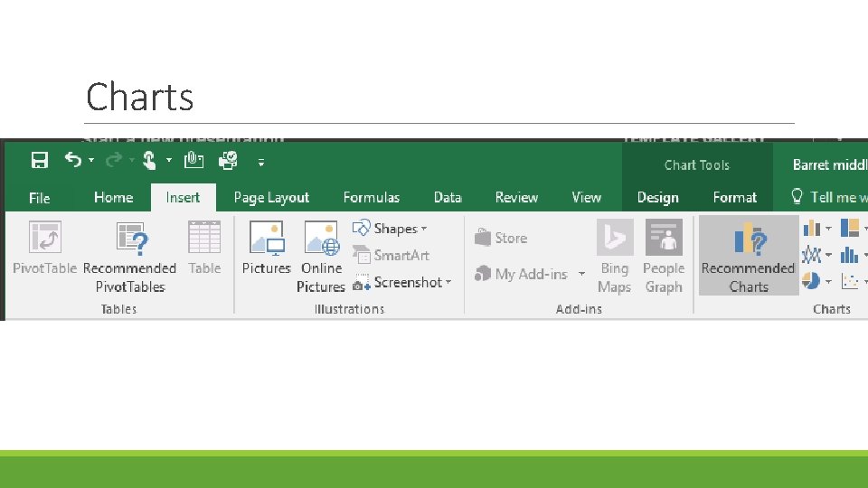Click the 'Illustrations' group label
Screen dimensions: 868x488
coord(349,309)
